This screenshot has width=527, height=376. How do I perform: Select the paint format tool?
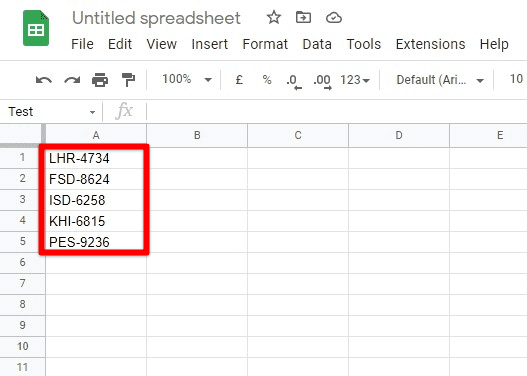tap(128, 80)
